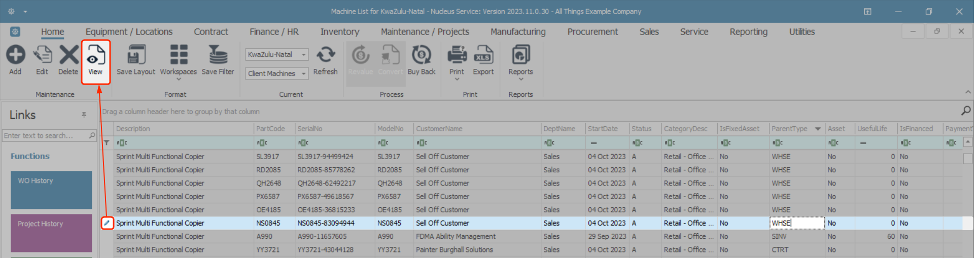Click the Save Filter icon

[x=218, y=55]
